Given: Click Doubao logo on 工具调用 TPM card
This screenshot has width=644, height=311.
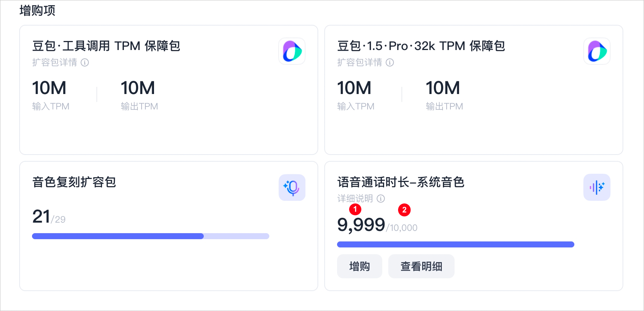Looking at the screenshot, I should (x=292, y=51).
